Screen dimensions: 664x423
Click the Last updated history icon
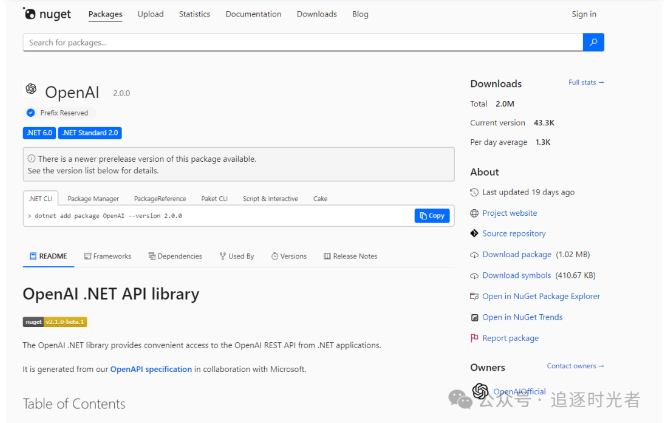pos(474,192)
